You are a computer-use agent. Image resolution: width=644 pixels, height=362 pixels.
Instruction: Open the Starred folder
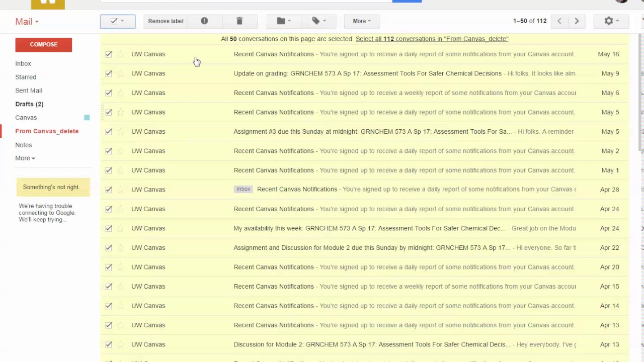(x=26, y=77)
